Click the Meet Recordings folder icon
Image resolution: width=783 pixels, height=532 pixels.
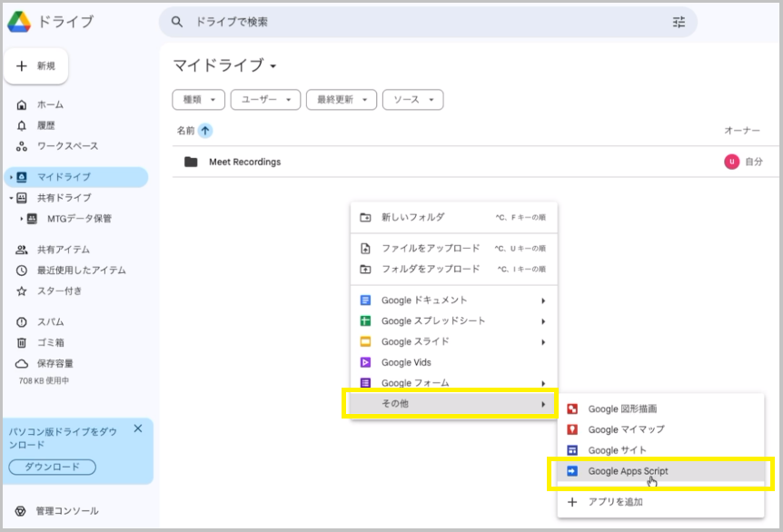(x=191, y=162)
